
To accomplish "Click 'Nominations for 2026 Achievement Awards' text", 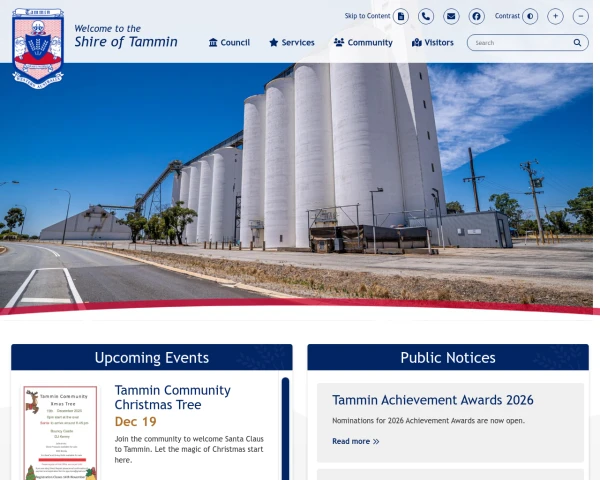I will click(x=428, y=421).
